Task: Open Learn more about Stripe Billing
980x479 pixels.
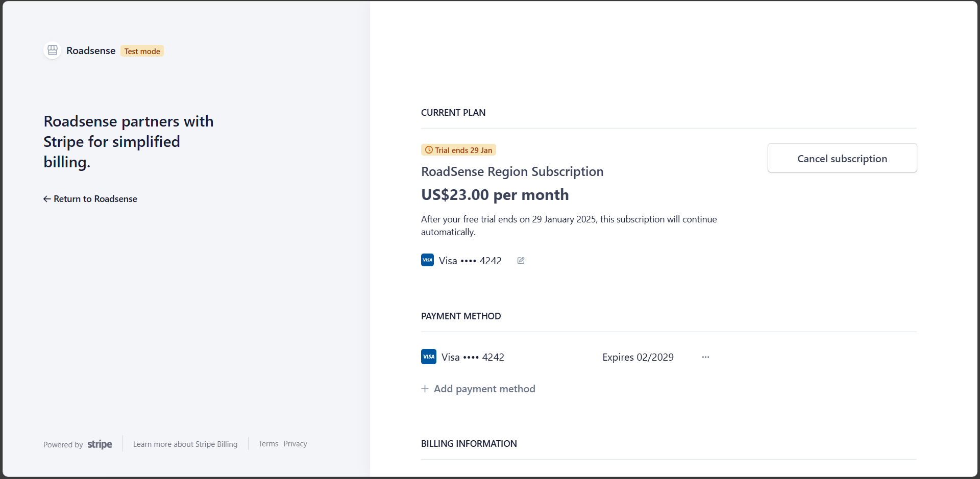Action: pos(185,444)
